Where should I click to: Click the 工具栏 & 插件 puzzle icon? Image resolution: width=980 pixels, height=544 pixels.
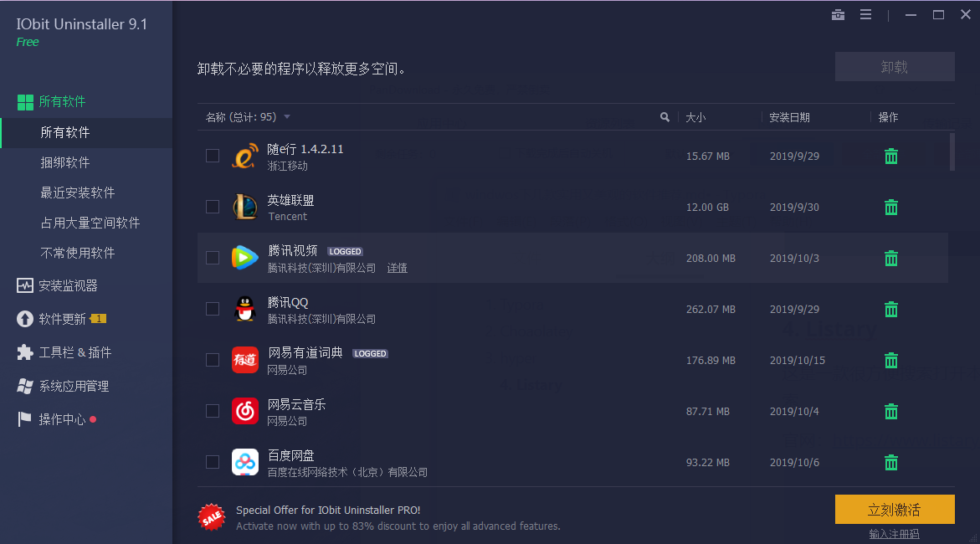coord(24,352)
